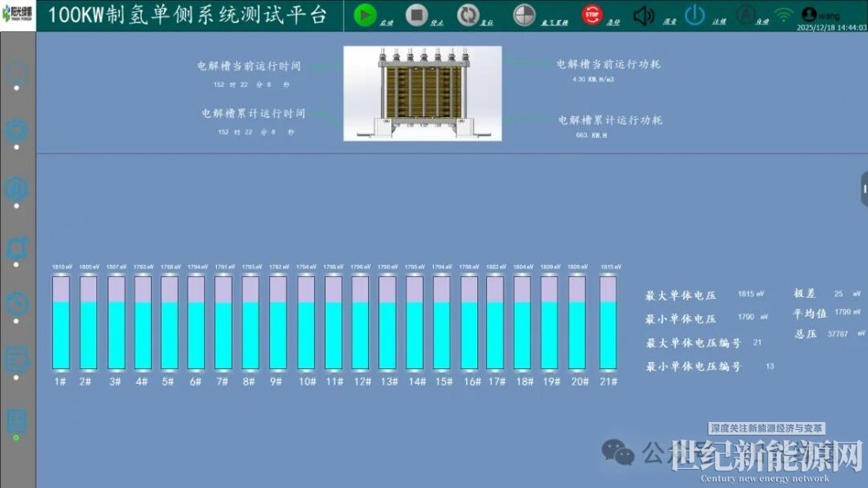
Task: Click the green Wi-Fi signal icon
Action: tap(784, 14)
